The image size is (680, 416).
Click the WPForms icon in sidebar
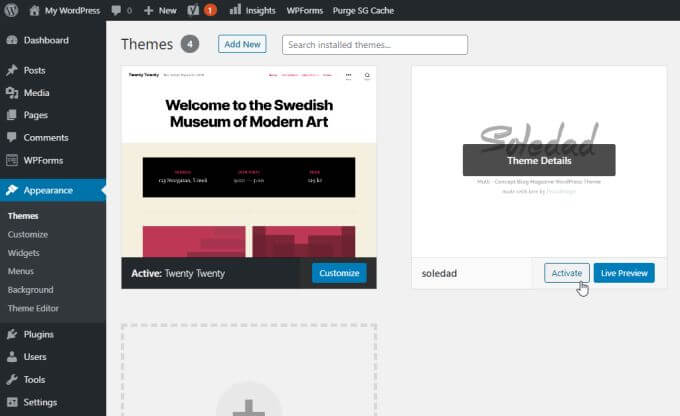click(12, 160)
